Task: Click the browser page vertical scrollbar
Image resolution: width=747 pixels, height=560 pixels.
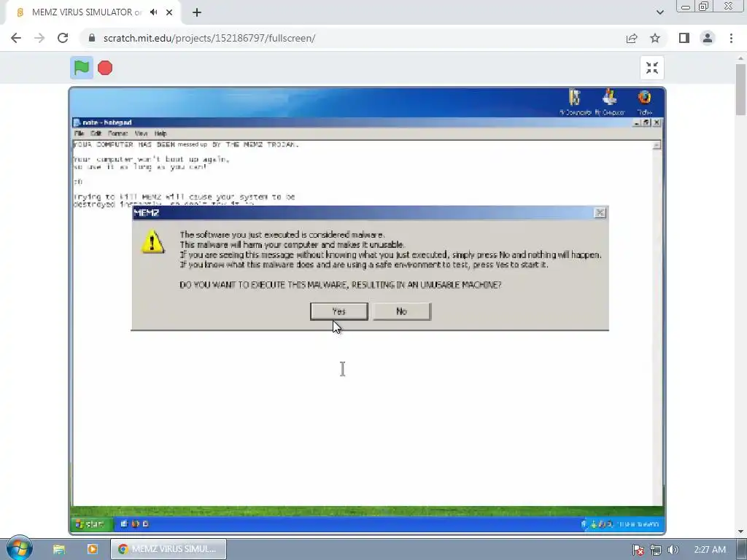Action: pos(741,90)
